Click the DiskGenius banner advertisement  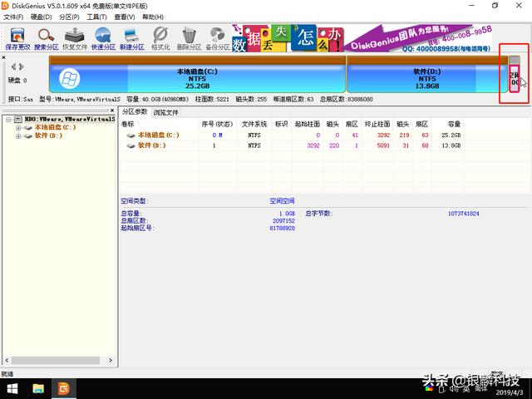click(362, 38)
